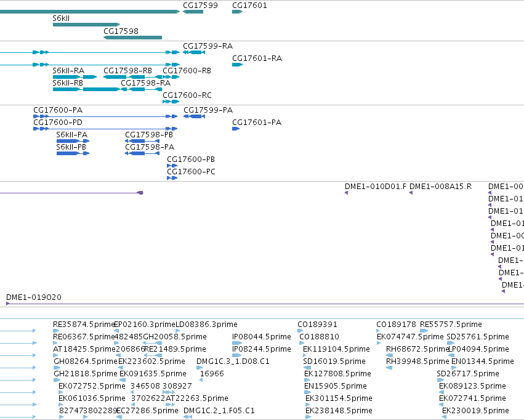Click the EN15905.5prime EST label
Viewport: 524px width, 420px height.
click(336, 386)
